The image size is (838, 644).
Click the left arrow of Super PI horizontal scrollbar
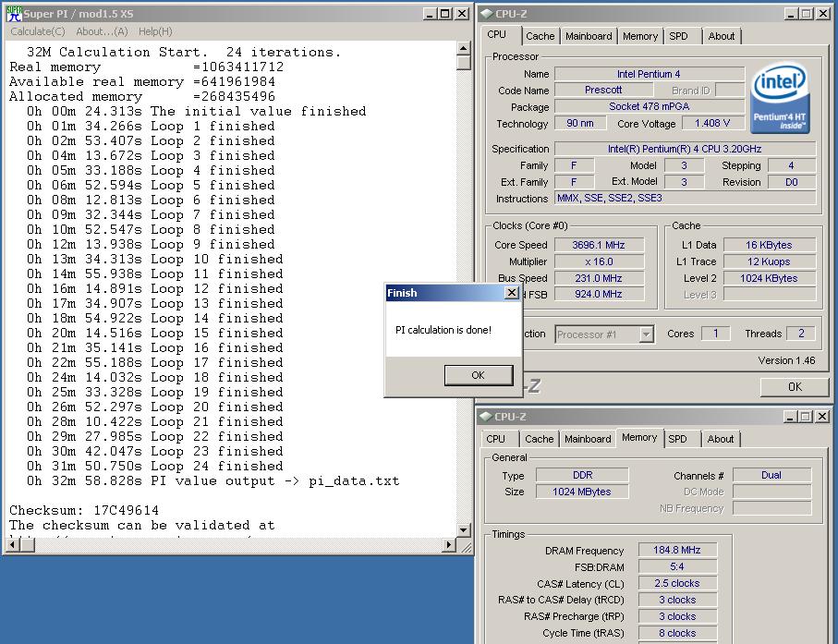(x=13, y=544)
